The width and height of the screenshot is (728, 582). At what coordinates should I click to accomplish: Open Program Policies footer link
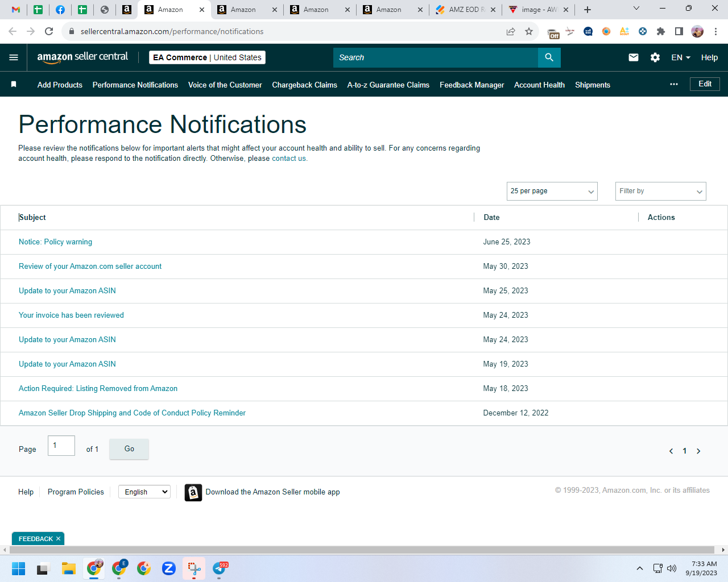(76, 492)
